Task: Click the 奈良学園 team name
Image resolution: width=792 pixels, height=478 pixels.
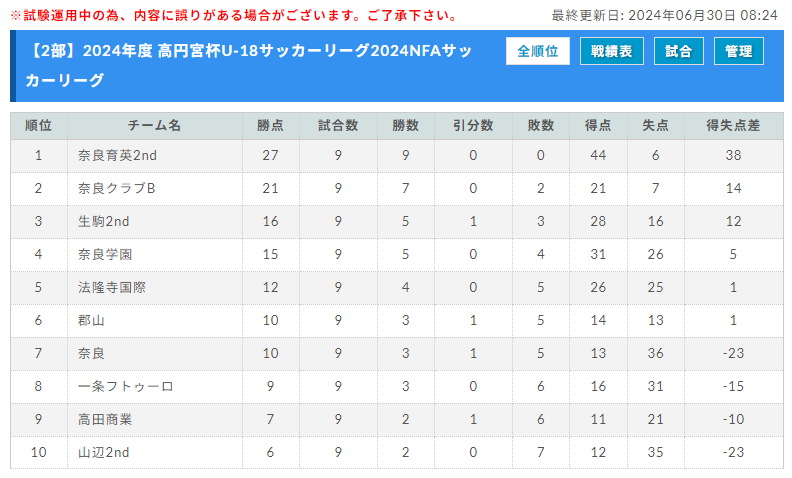Action: [105, 254]
